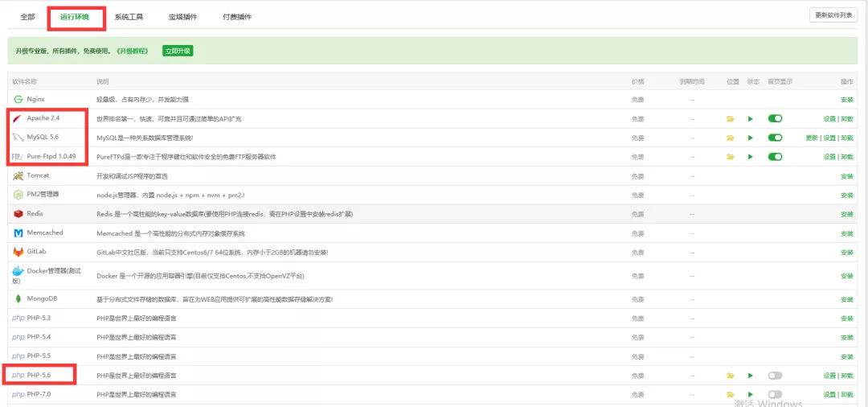Click 设置 for Apache 2.4
The width and height of the screenshot is (868, 407).
829,119
